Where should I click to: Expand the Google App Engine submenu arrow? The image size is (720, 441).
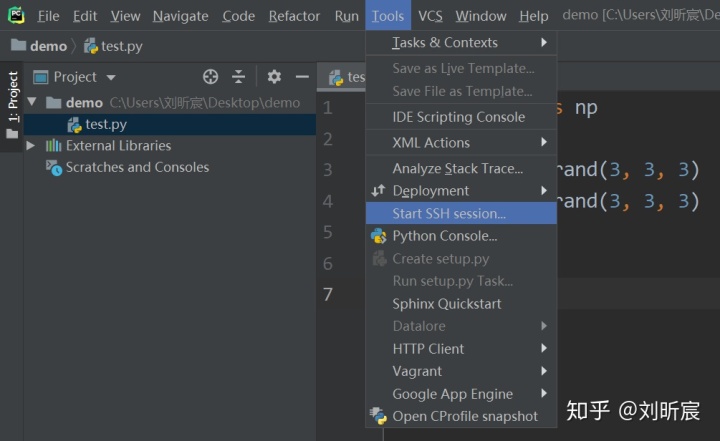(x=544, y=393)
